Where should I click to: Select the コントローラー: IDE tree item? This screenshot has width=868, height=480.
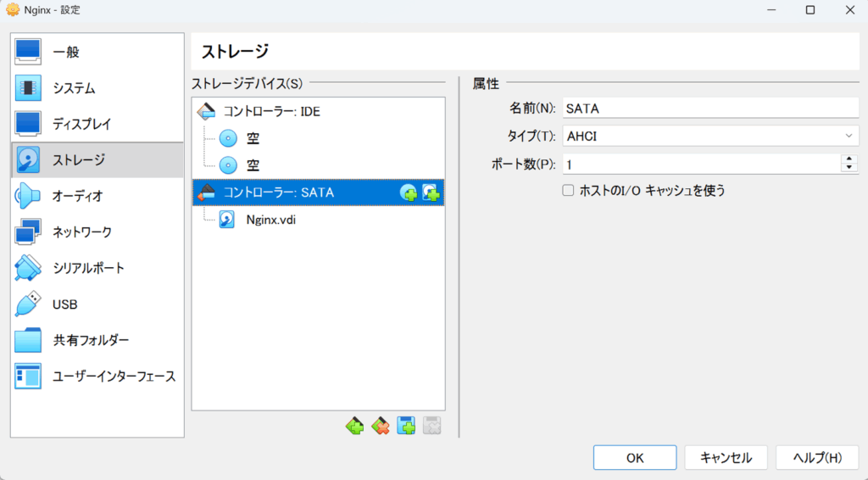[x=271, y=111]
